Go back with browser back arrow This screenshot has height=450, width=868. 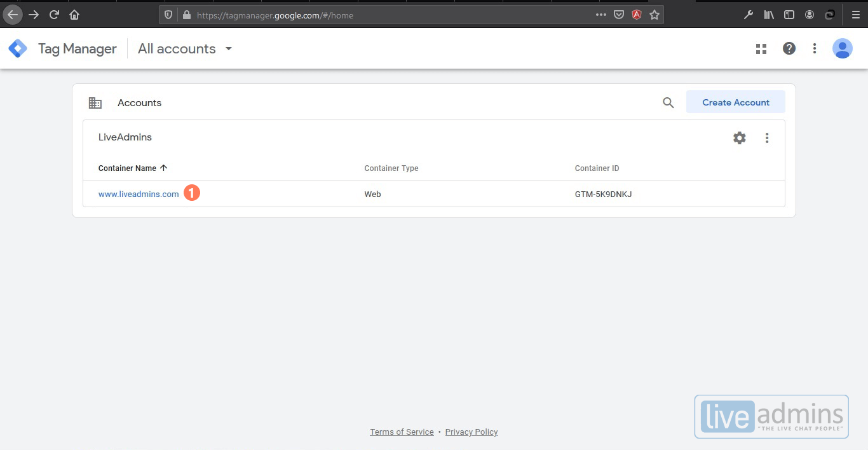tap(13, 15)
